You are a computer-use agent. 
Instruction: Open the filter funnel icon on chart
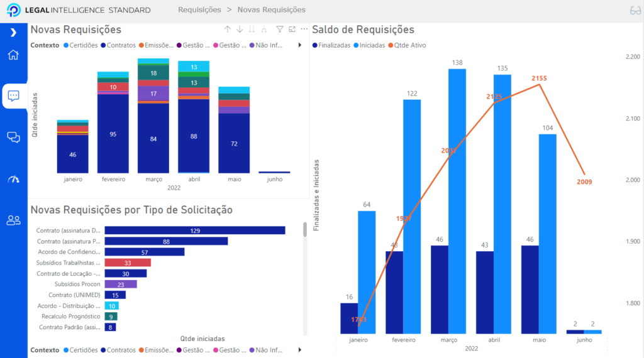280,30
